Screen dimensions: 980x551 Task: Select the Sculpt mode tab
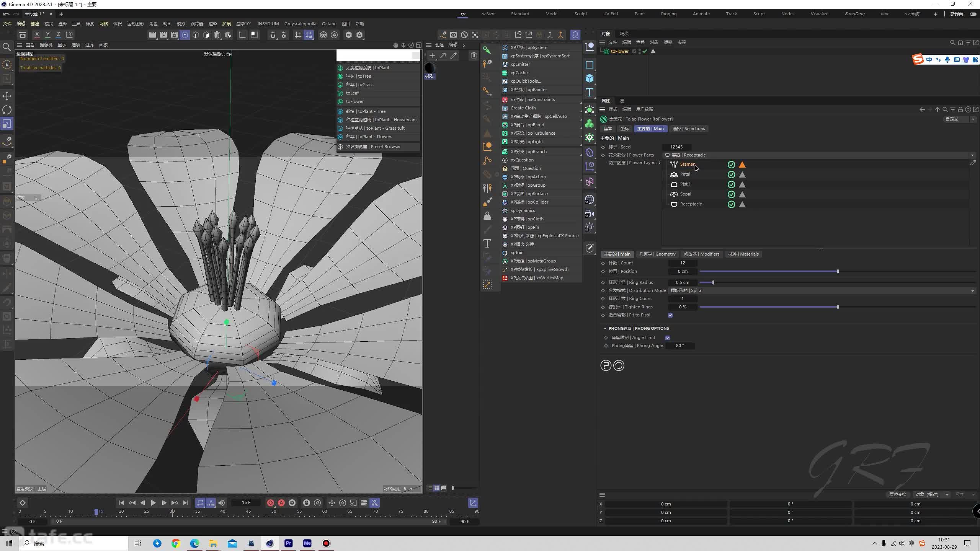coord(580,13)
